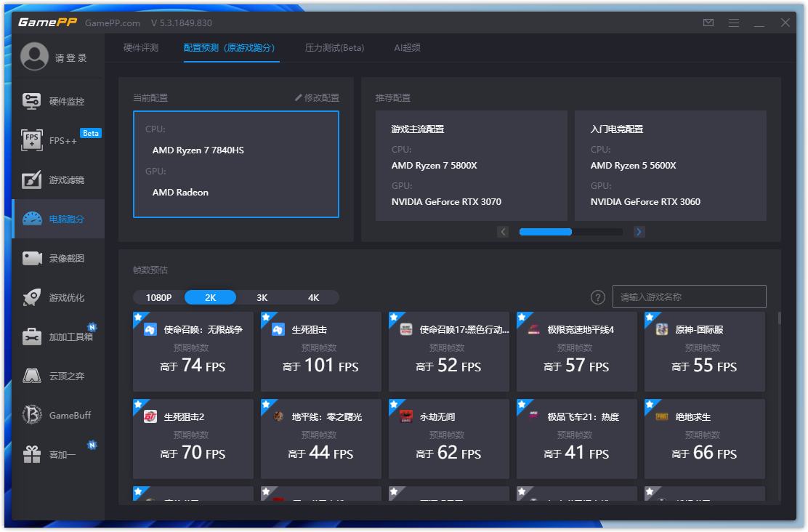
Task: Toggle favorite star on 极品飞车21 card
Action: tap(522, 404)
